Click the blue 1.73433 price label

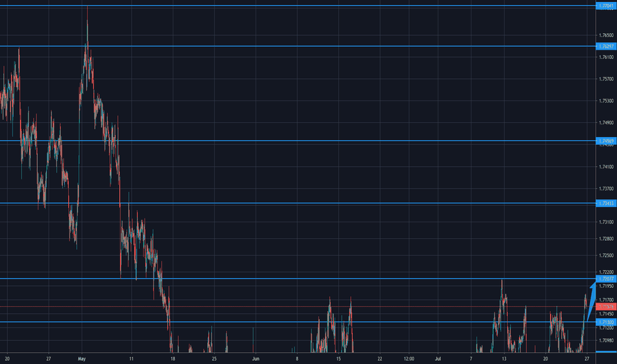[606, 203]
